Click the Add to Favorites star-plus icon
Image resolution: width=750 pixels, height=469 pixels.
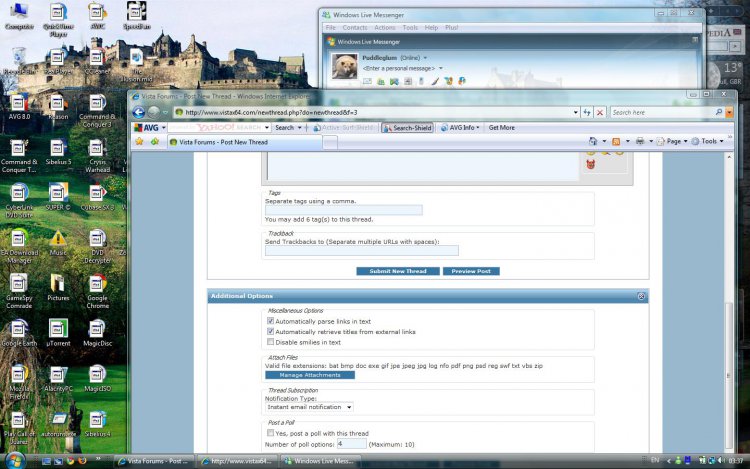(154, 142)
